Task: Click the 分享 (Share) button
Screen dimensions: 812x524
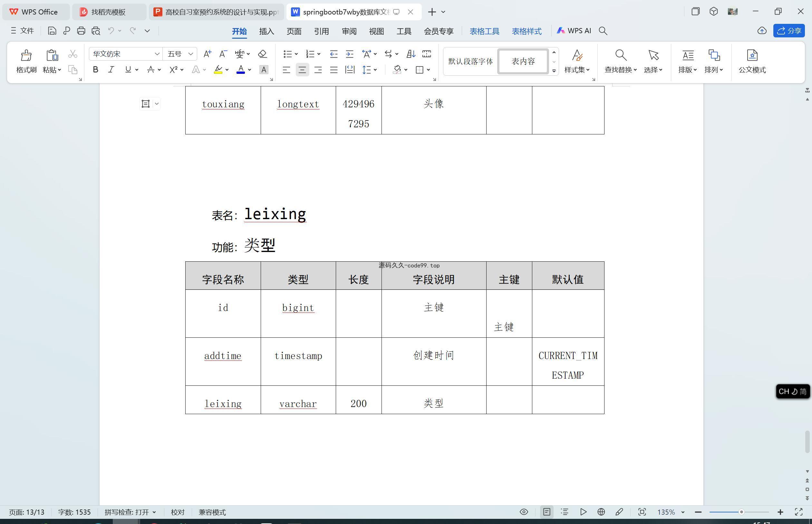Action: (x=789, y=31)
